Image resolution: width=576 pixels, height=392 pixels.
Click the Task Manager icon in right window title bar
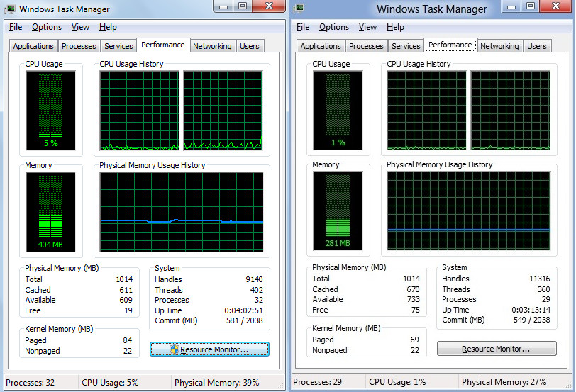(299, 8)
